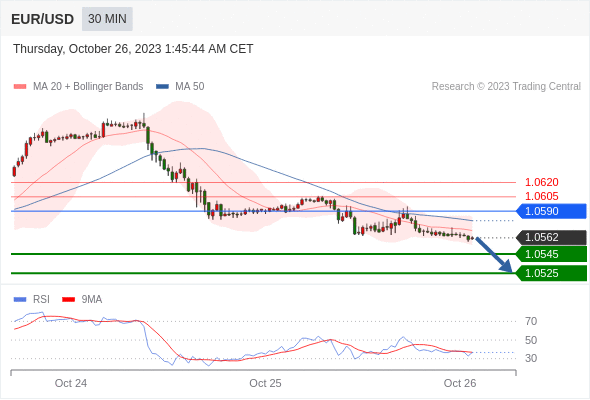
Task: Click the blue RSI legend swatch
Action: coord(20,300)
